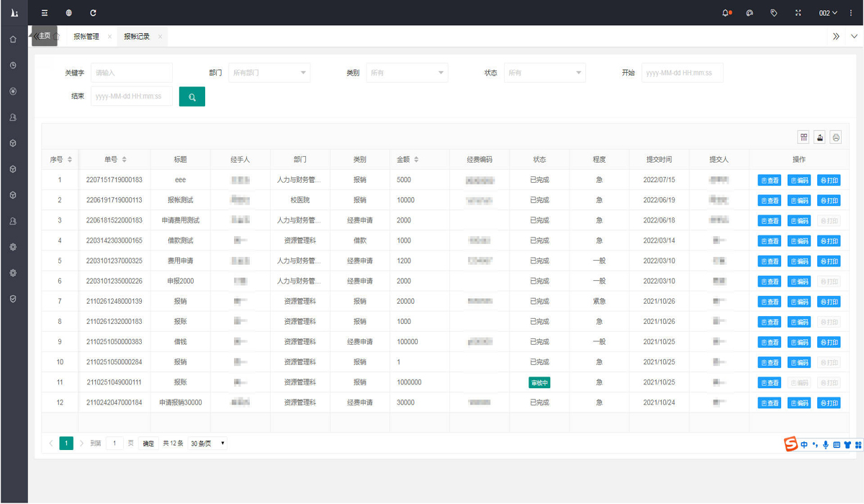Sort table by 单号 column arrows
864x504 pixels.
(125, 160)
